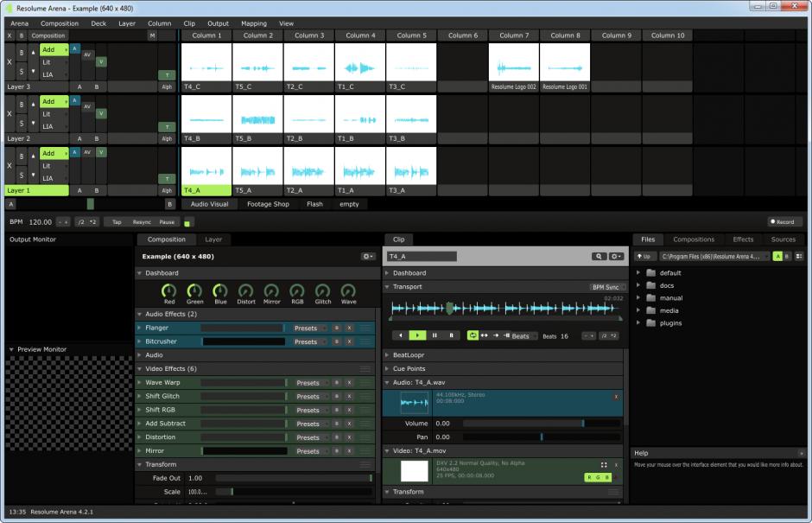Click the Distort dashboard knob

(246, 290)
